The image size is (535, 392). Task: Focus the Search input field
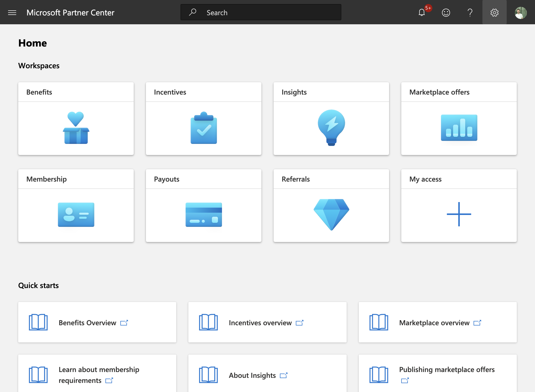[261, 12]
